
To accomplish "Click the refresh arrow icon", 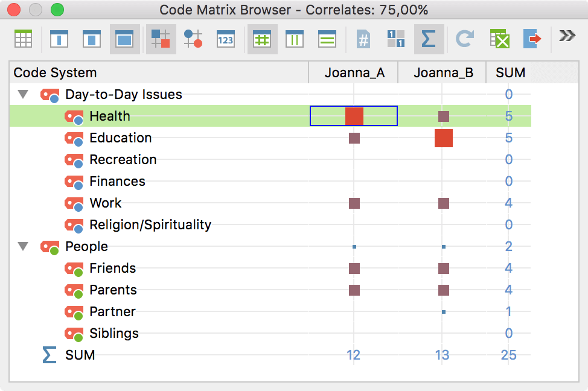I will click(464, 39).
